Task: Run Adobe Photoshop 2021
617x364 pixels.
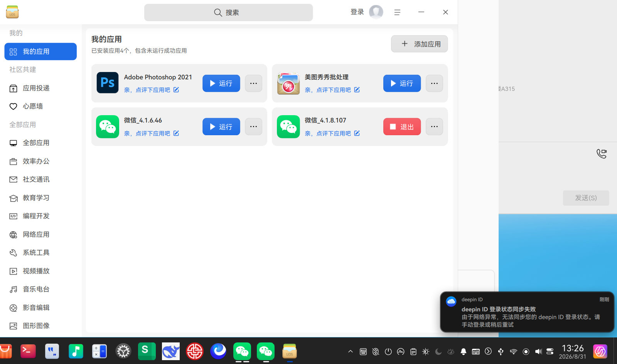Action: (221, 83)
